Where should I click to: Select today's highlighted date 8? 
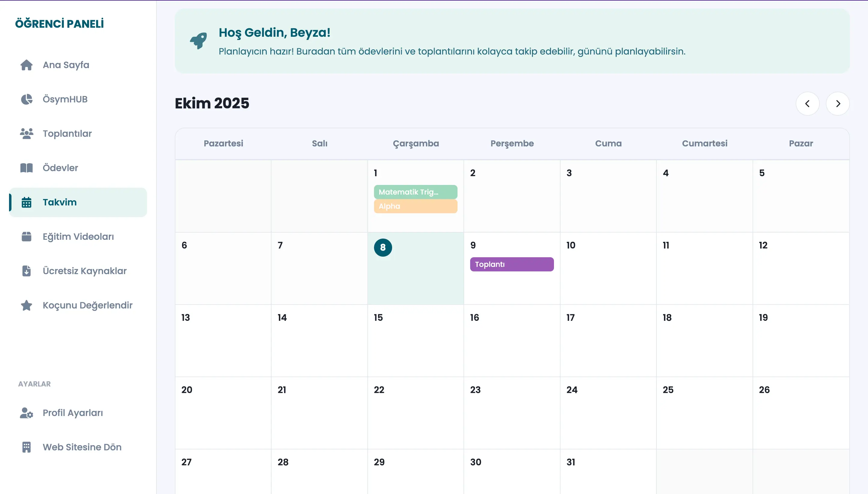[x=382, y=247]
